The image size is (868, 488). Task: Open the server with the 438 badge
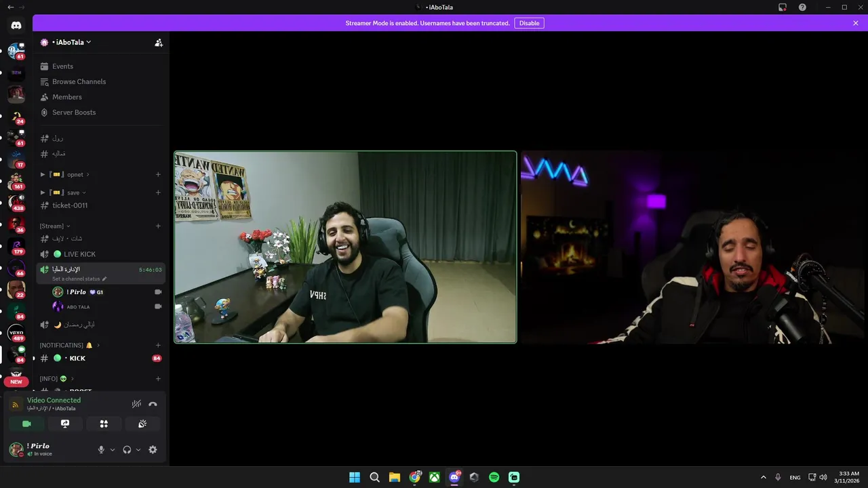click(16, 202)
